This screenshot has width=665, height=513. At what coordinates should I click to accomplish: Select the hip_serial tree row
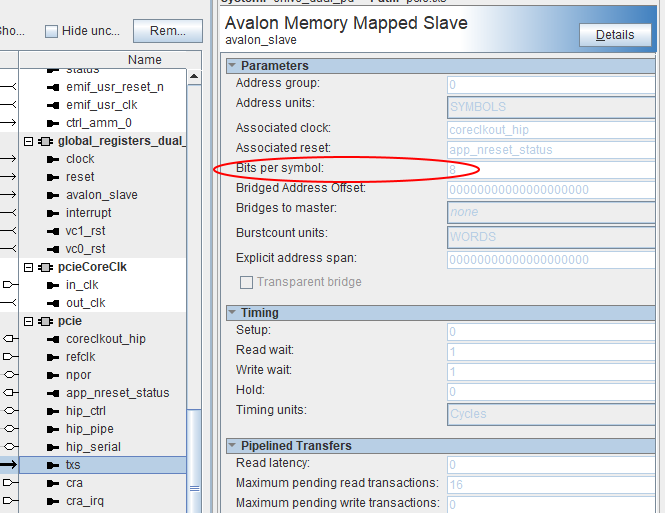coord(103,447)
